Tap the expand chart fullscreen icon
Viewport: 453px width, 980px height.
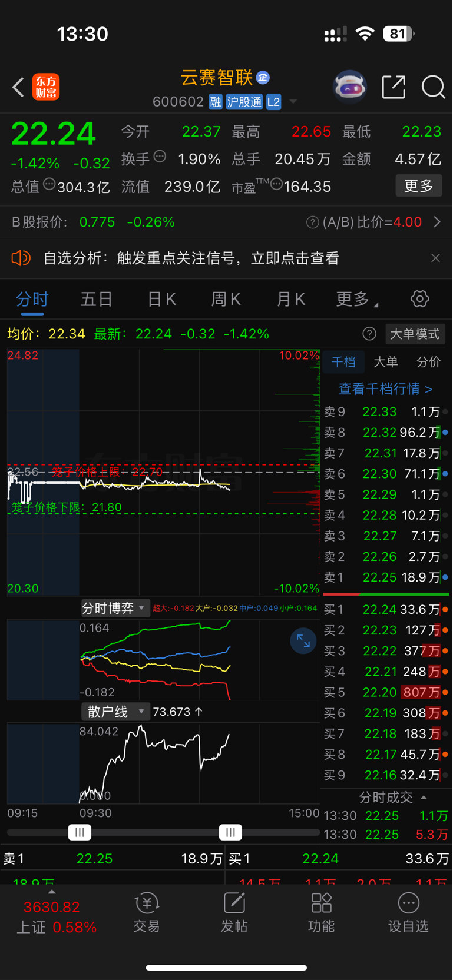point(303,641)
